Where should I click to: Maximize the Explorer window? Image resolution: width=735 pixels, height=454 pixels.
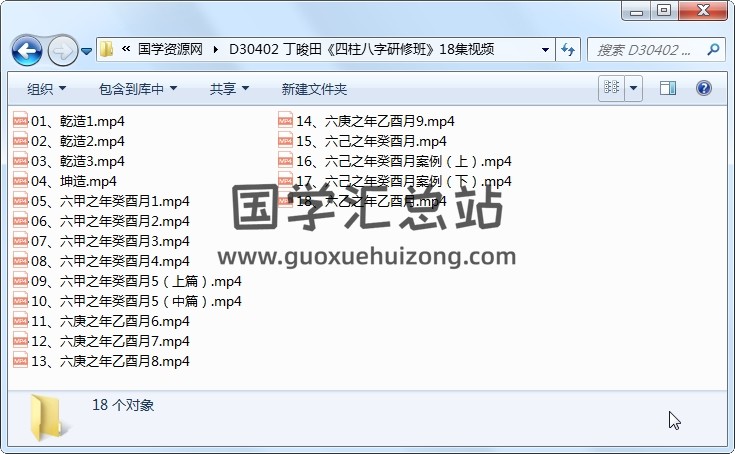(x=664, y=11)
